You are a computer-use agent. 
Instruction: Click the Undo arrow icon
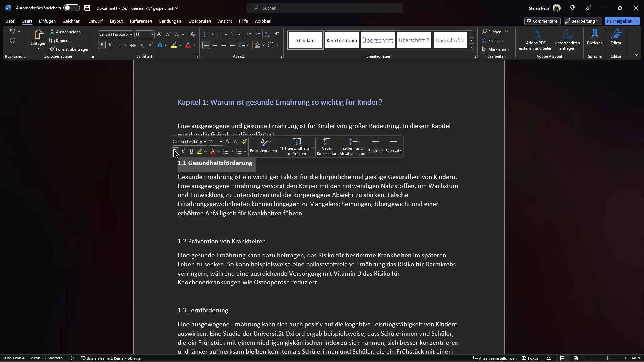coord(12,32)
